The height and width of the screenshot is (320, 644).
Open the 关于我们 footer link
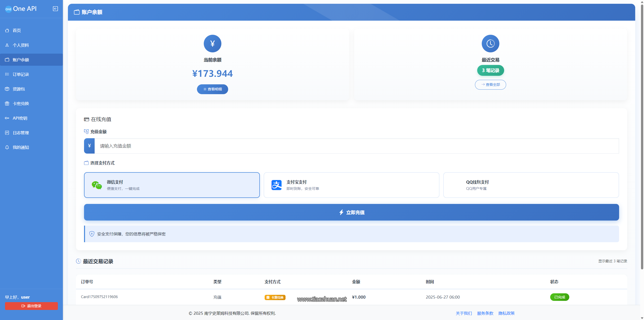pos(464,313)
